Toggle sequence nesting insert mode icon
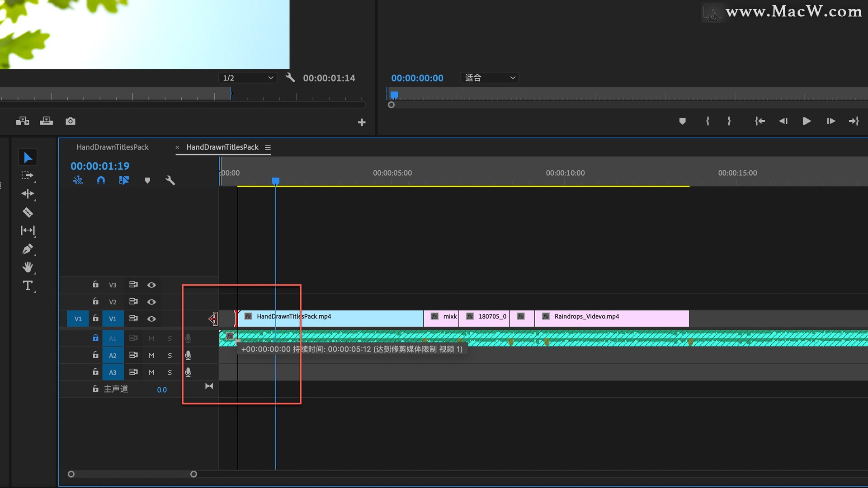868x488 pixels. pos(78,180)
